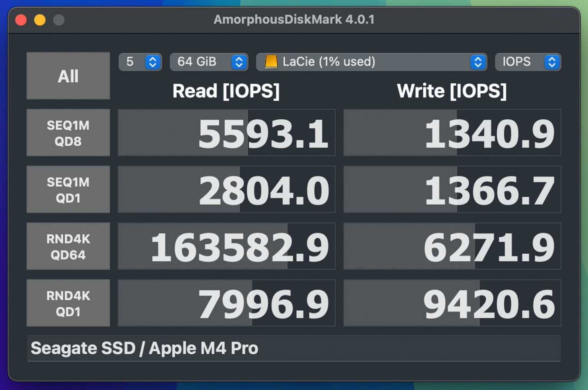Change the IOPS unit dropdown

pos(528,62)
